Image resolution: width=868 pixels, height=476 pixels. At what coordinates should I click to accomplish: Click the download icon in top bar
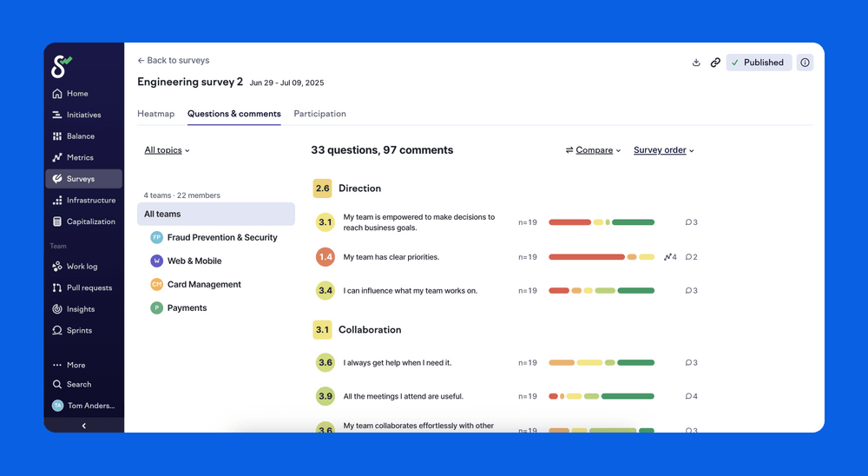click(696, 63)
